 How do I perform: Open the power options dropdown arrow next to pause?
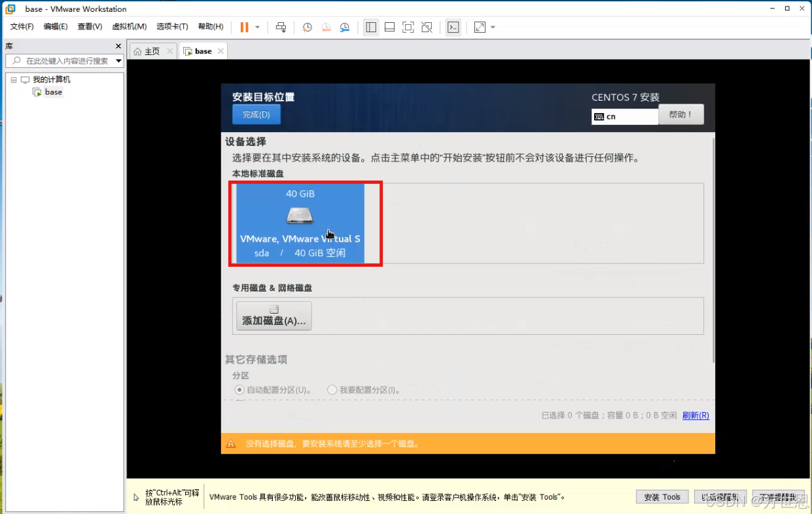pos(258,27)
